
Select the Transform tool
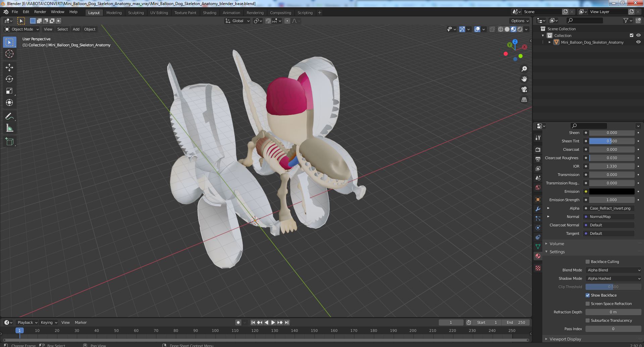pyautogui.click(x=9, y=102)
